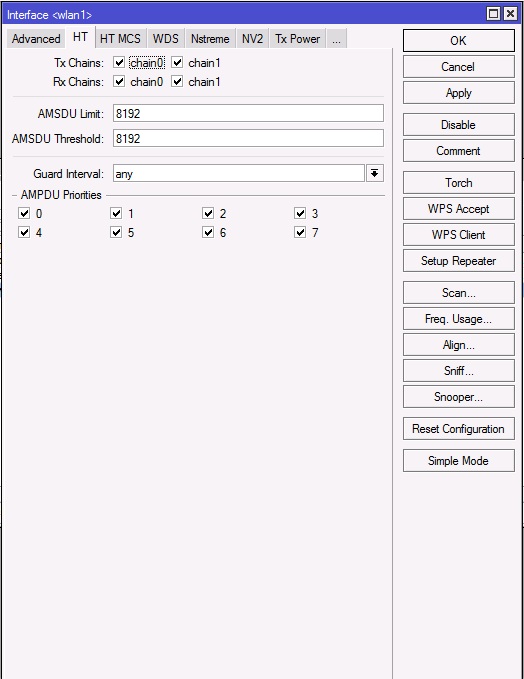The image size is (524, 679).
Task: Click the Cancel button
Action: pos(459,67)
